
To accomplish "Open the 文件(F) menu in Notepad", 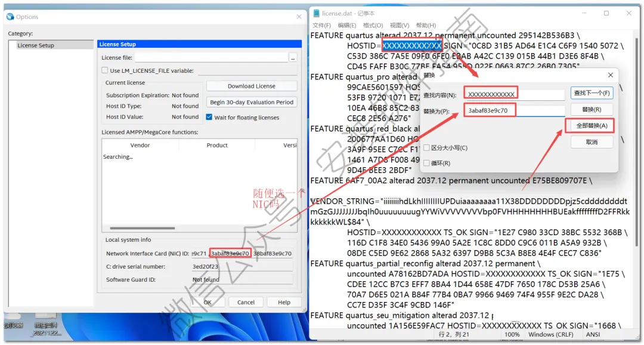I will click(x=321, y=26).
